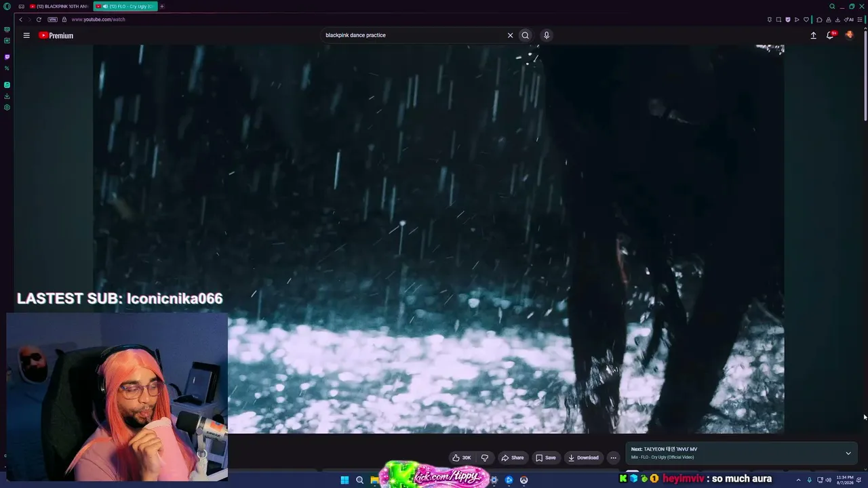This screenshot has height=488, width=868.
Task: Save the video to a playlist
Action: coord(545,457)
